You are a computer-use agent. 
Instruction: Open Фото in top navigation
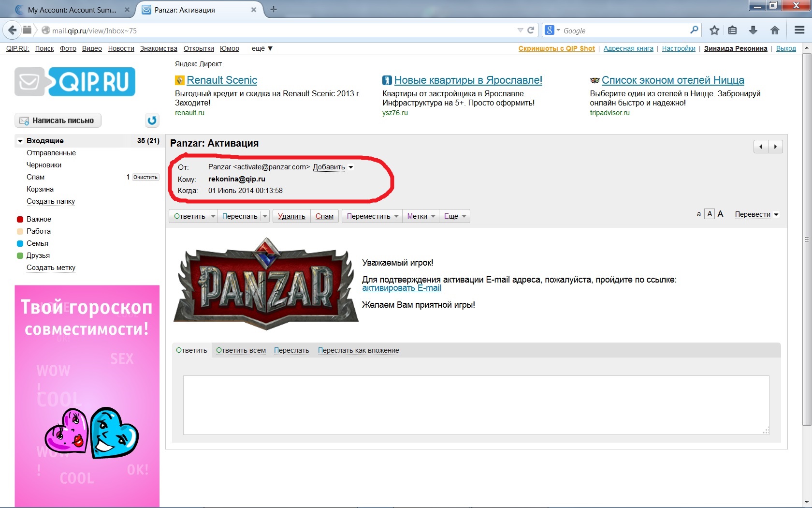pos(68,48)
